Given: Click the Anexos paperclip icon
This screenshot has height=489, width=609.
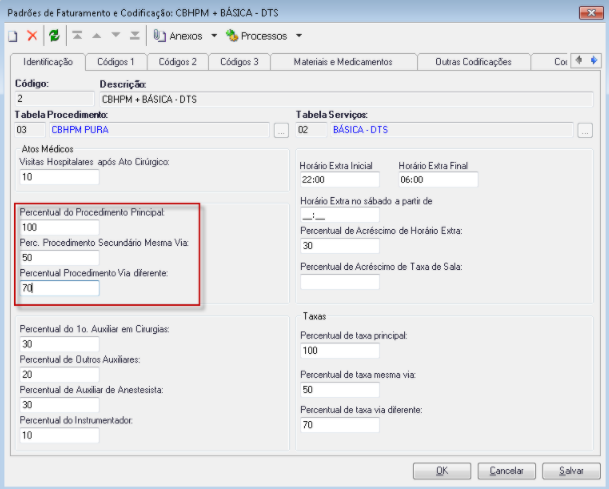Looking at the screenshot, I should [159, 36].
